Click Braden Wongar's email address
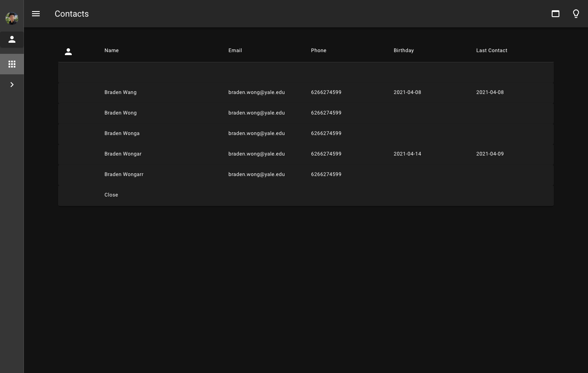 [257, 154]
